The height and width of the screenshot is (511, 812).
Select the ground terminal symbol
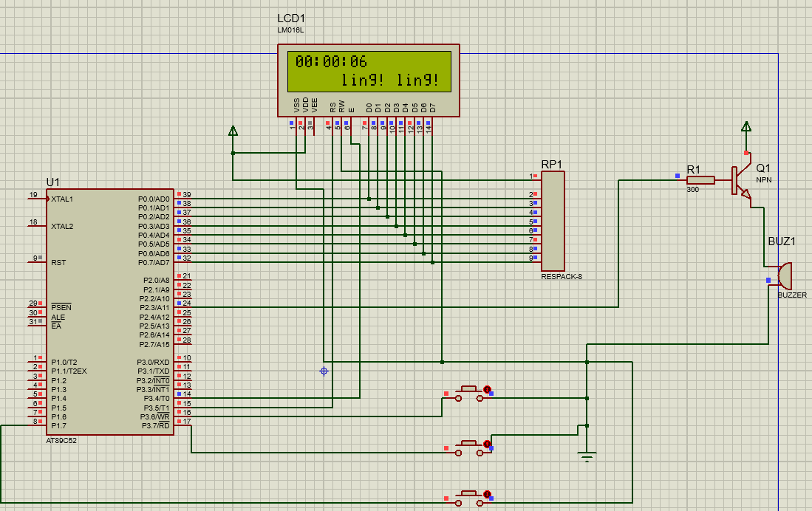click(587, 456)
